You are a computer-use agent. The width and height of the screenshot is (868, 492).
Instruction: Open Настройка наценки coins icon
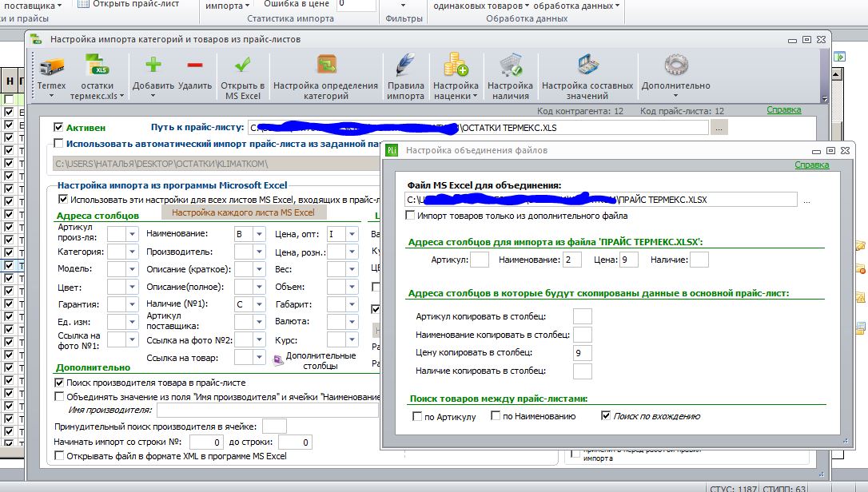click(456, 65)
